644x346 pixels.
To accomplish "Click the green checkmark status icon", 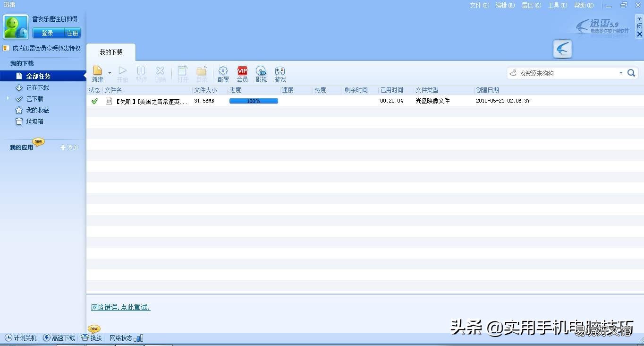I will (94, 101).
